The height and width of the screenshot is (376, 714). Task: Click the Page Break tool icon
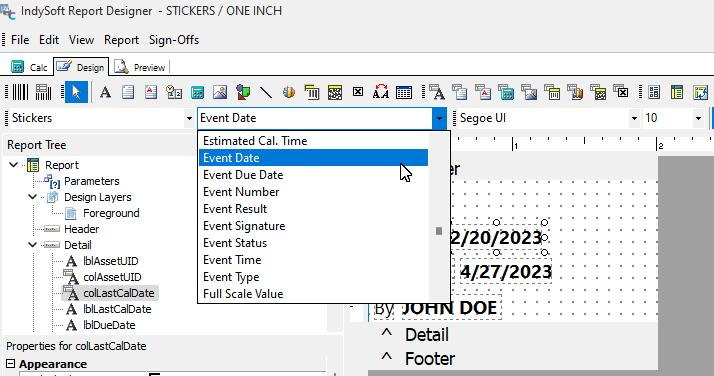700,92
